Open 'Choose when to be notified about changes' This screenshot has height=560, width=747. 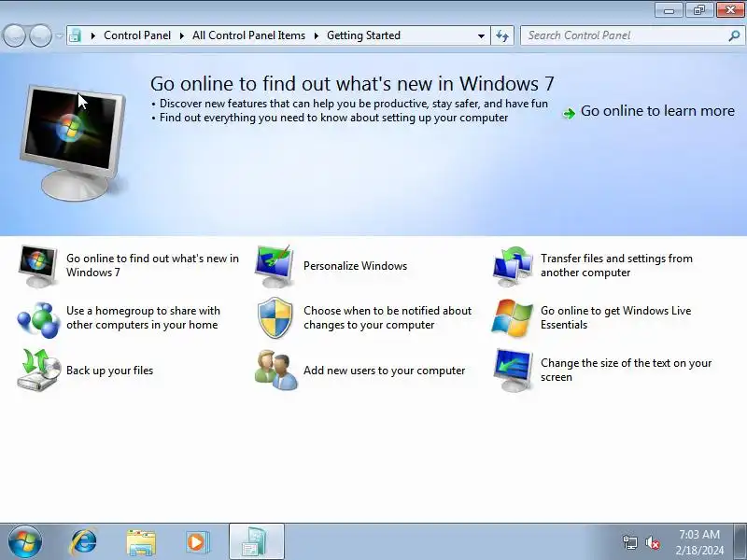click(x=388, y=317)
